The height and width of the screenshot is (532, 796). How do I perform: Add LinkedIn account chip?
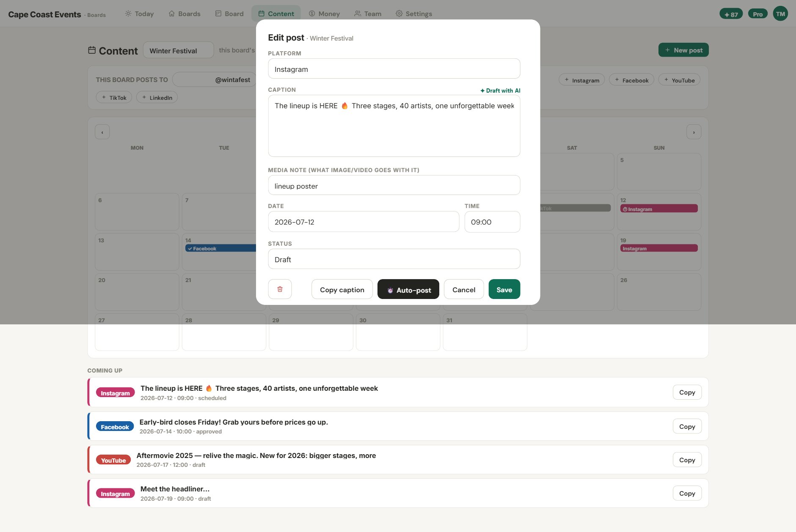pyautogui.click(x=157, y=97)
